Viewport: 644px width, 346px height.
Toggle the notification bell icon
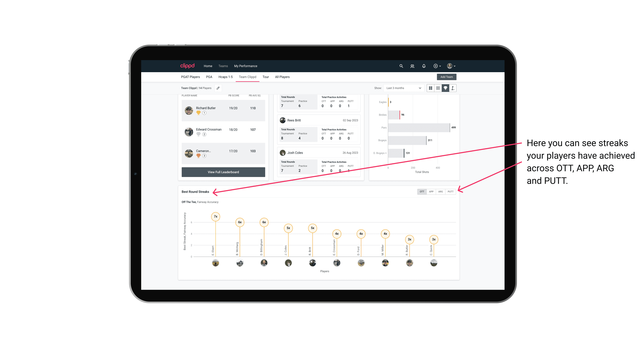tap(423, 66)
